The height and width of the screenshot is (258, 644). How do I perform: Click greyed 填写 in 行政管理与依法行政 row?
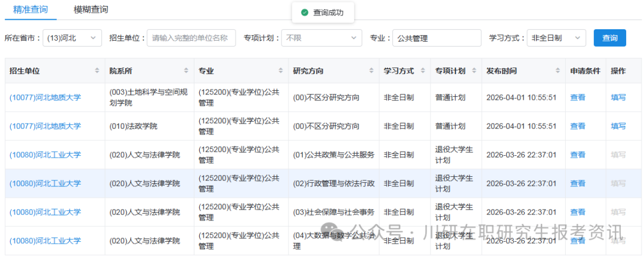(618, 183)
